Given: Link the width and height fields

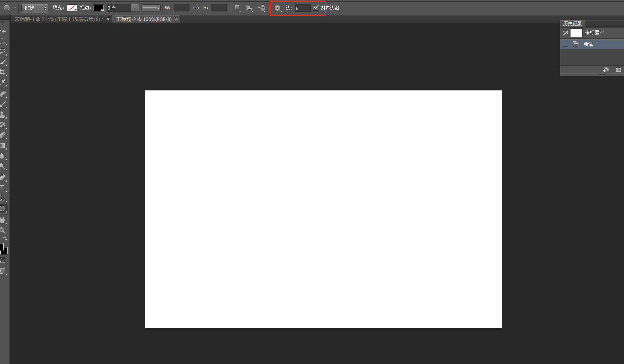Looking at the screenshot, I should tap(196, 8).
